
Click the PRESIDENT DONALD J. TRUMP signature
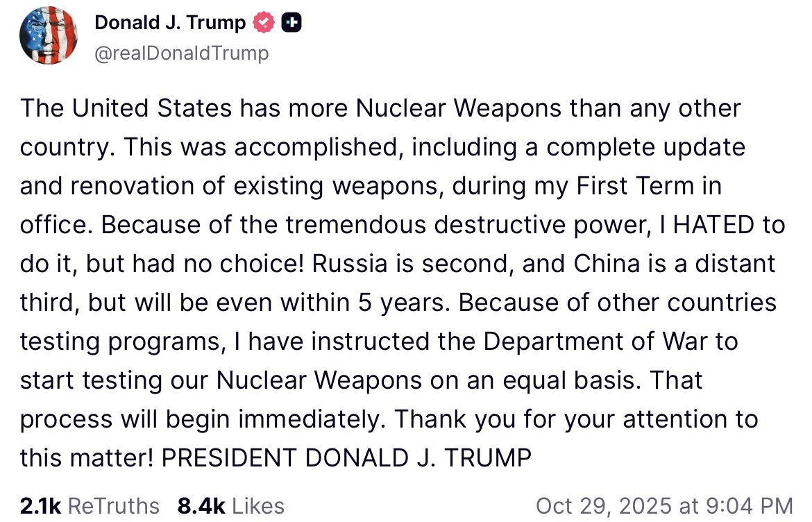point(346,458)
